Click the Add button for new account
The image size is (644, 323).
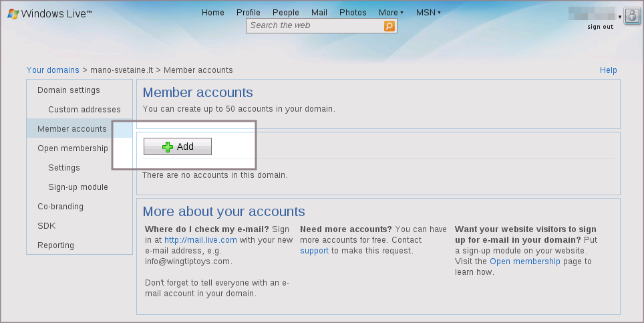tap(178, 146)
